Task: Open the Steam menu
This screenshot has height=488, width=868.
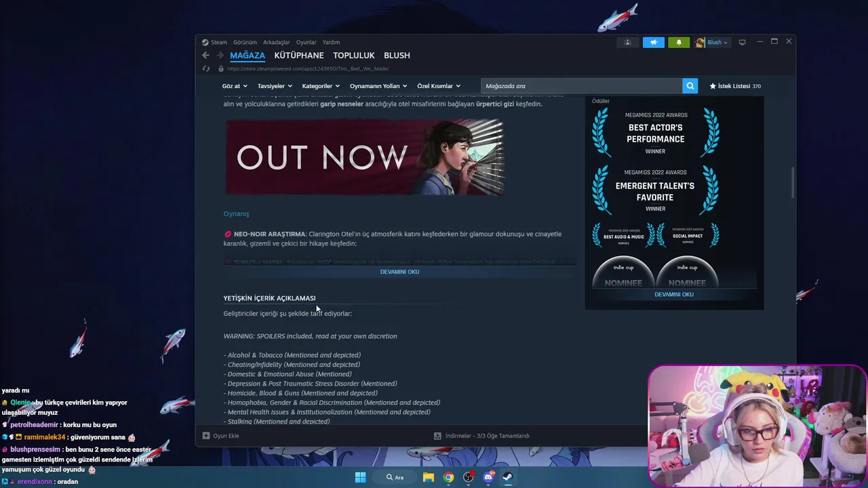Action: pyautogui.click(x=218, y=42)
